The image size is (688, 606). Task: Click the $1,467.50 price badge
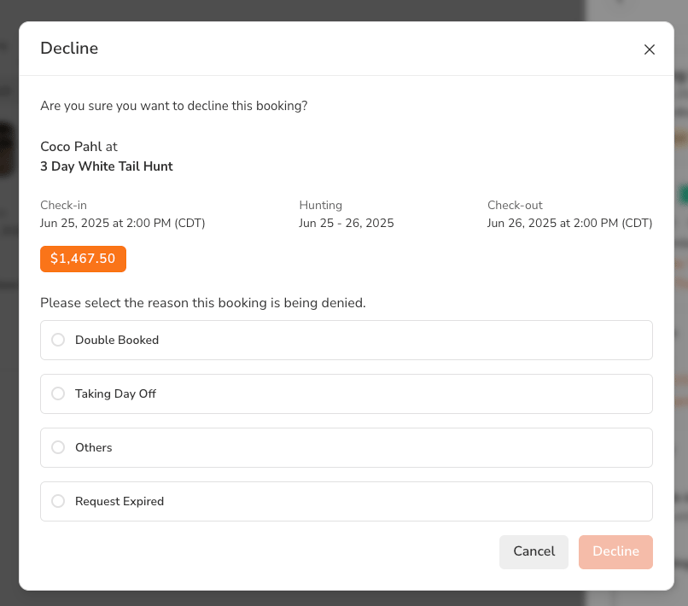[x=83, y=259]
